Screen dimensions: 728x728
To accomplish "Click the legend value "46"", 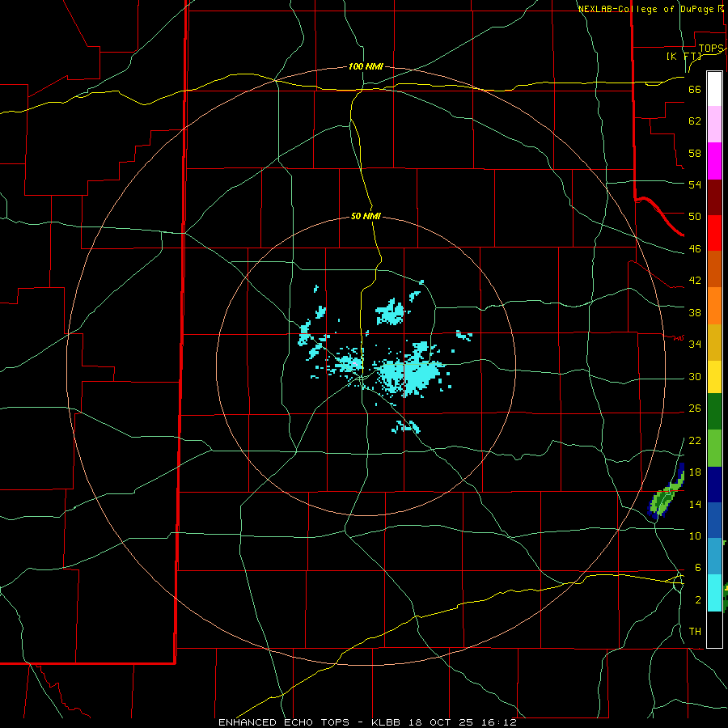I will tap(695, 249).
